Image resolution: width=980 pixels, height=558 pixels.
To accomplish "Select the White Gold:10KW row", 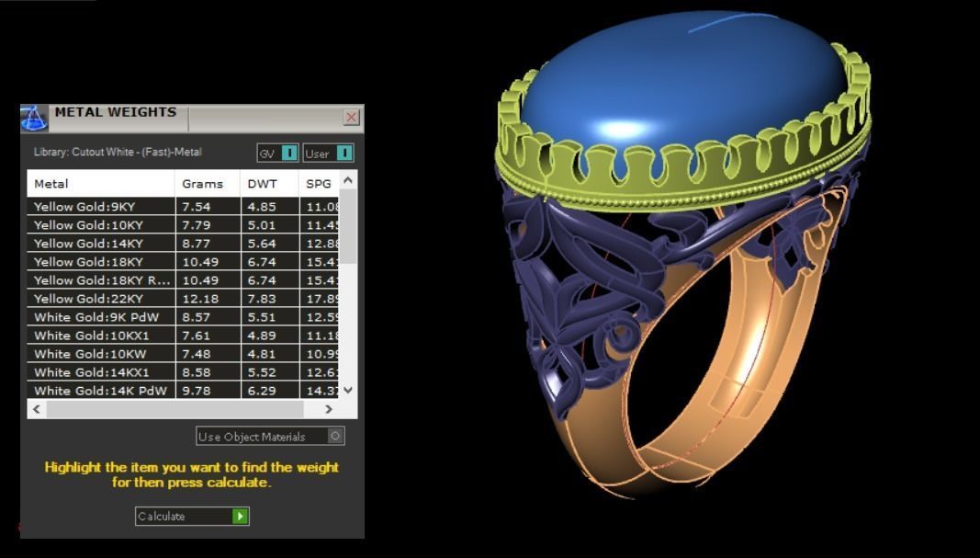I will [x=183, y=353].
